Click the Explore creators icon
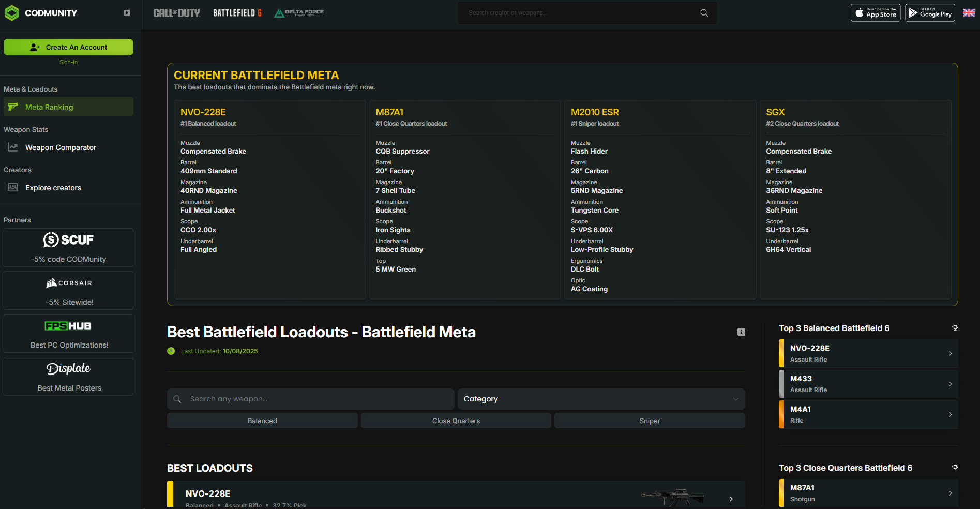The width and height of the screenshot is (980, 509). click(13, 187)
